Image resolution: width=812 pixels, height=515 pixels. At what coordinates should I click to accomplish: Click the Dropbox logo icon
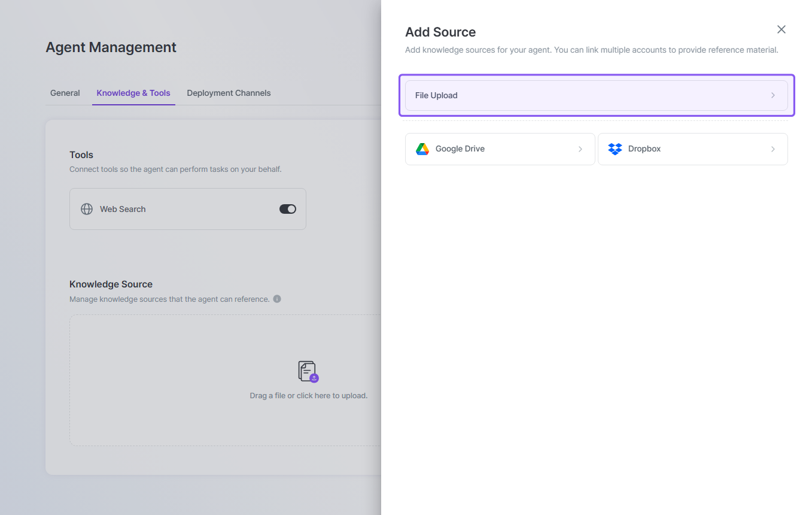point(615,149)
